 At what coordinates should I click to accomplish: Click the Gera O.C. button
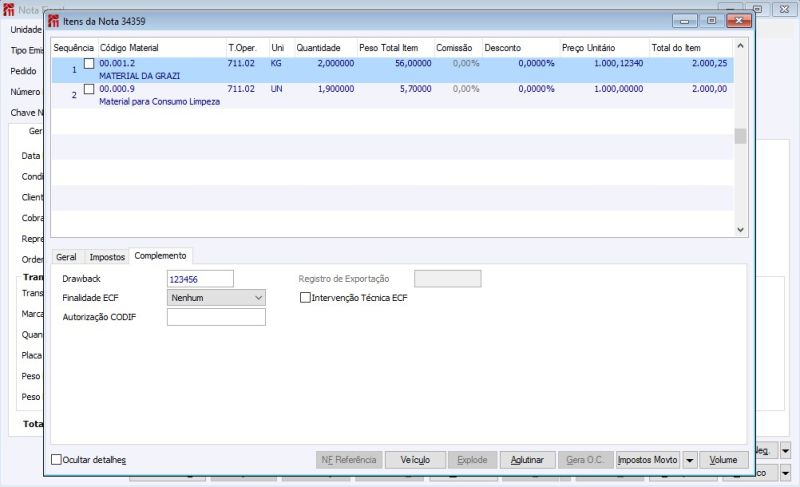[585, 459]
